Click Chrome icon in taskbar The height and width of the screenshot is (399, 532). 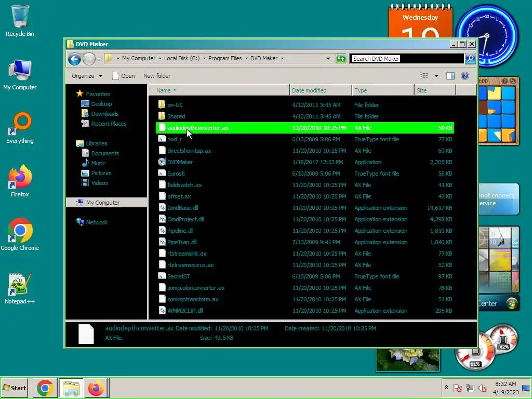[45, 388]
